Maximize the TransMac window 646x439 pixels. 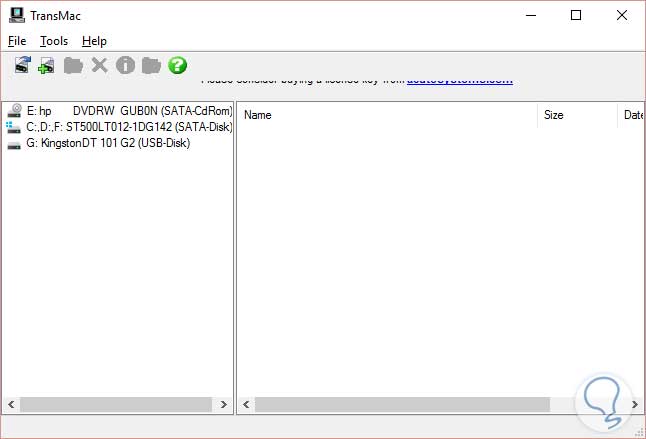click(576, 15)
